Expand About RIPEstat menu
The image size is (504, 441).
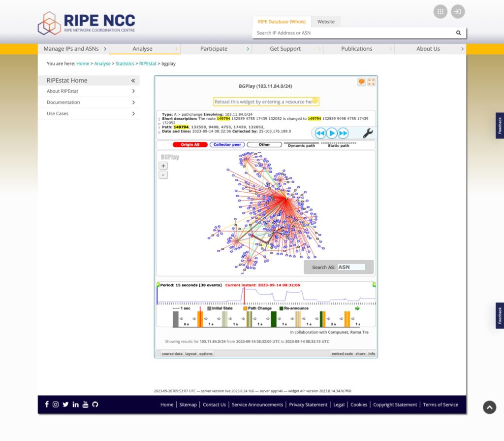[89, 91]
